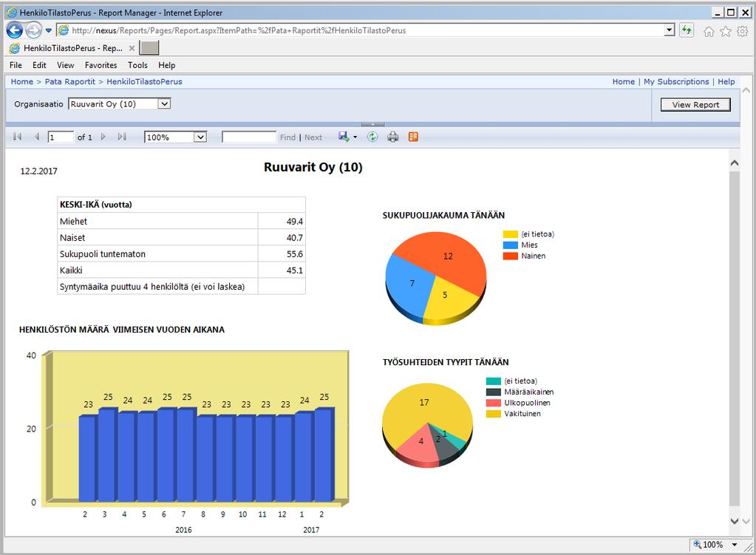The height and width of the screenshot is (555, 756).
Task: Click the Sukupuoli tuntematon row
Action: tap(181, 254)
